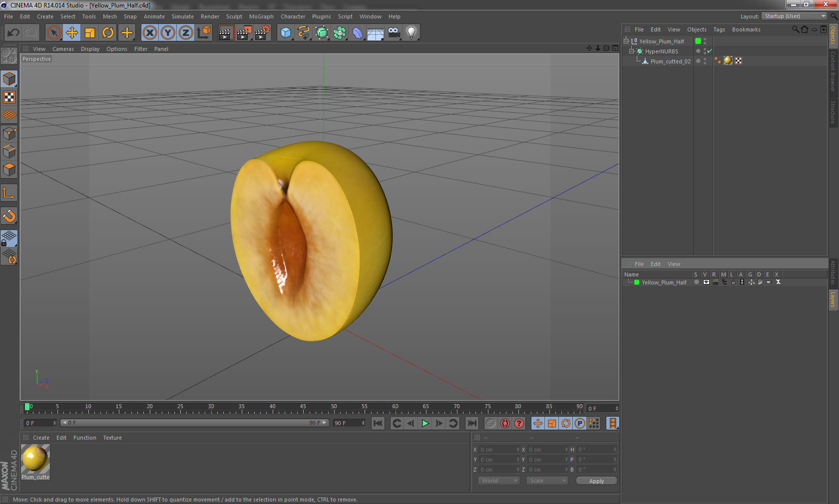Activate the Move tool in top toolbar
The width and height of the screenshot is (839, 504).
[x=72, y=33]
